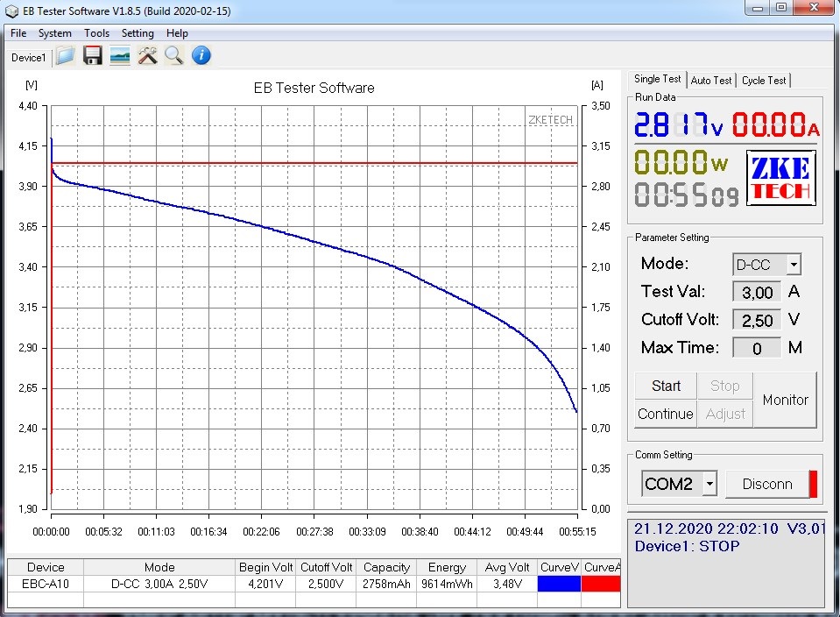This screenshot has height=617, width=840.
Task: Open the Setting menu
Action: [138, 33]
